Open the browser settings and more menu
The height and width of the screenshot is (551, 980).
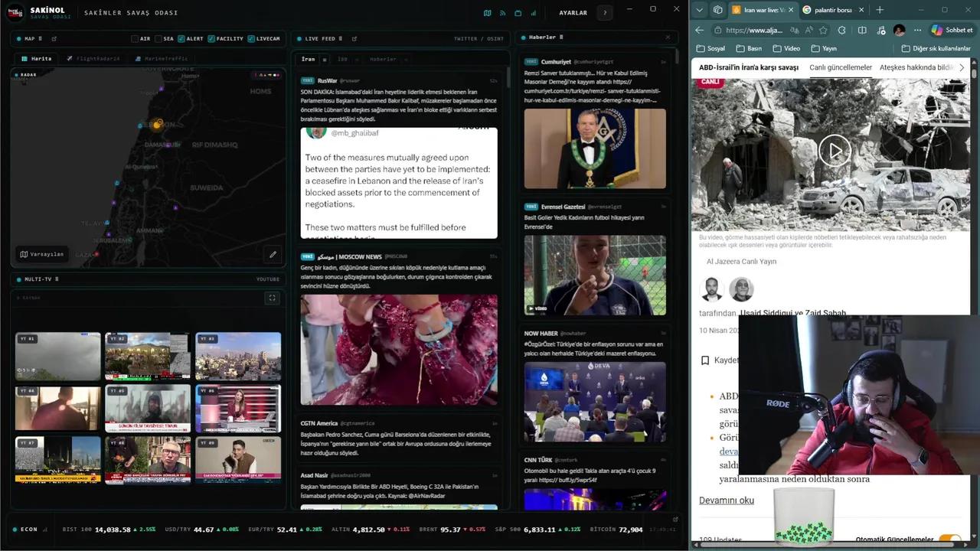click(916, 30)
